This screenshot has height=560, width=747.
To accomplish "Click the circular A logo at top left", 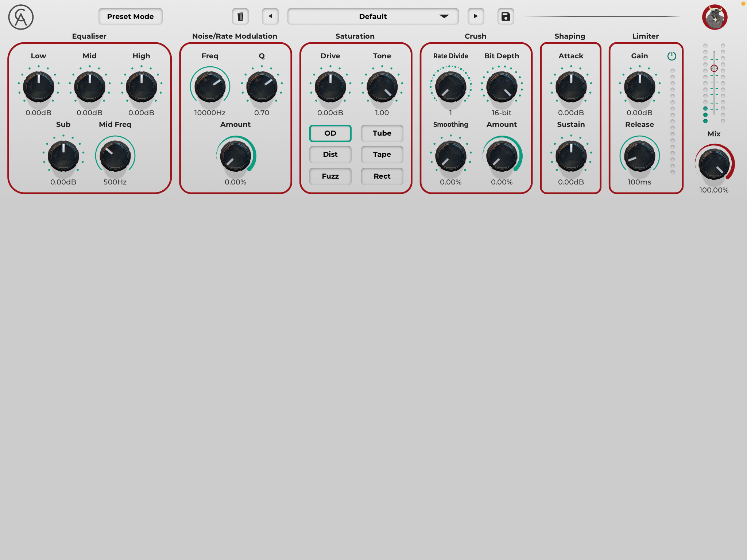I will [x=21, y=17].
